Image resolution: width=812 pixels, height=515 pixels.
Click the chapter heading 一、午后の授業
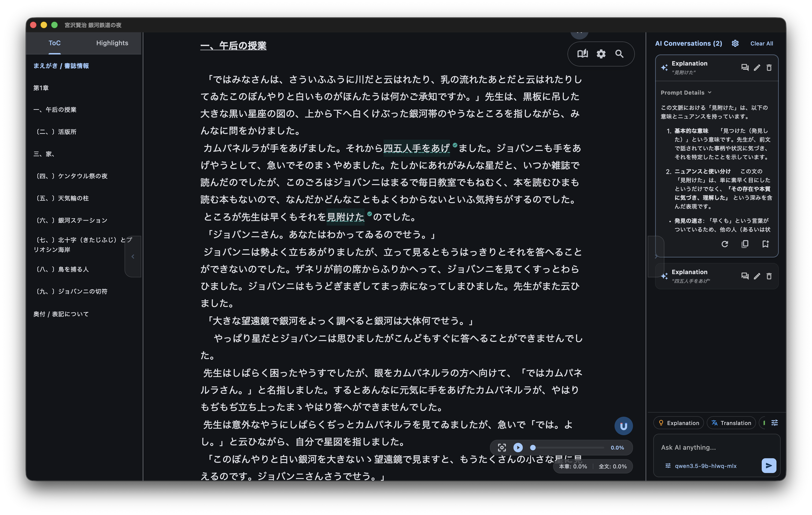coord(233,45)
